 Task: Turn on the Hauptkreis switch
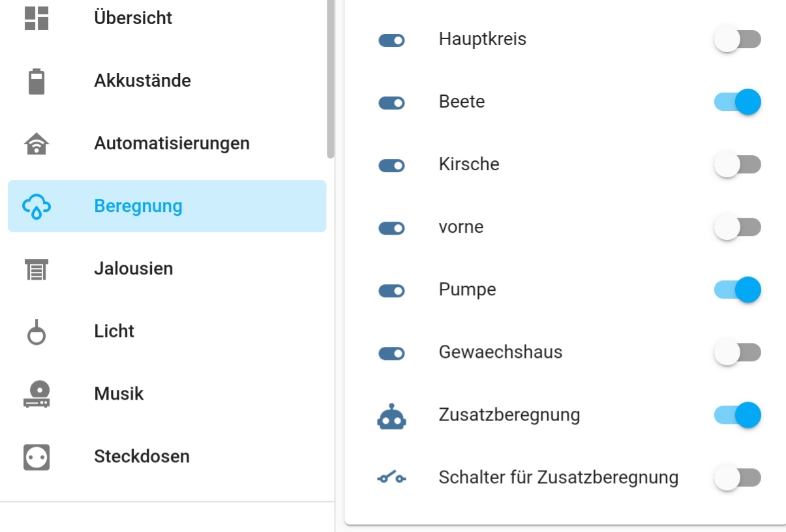(738, 40)
